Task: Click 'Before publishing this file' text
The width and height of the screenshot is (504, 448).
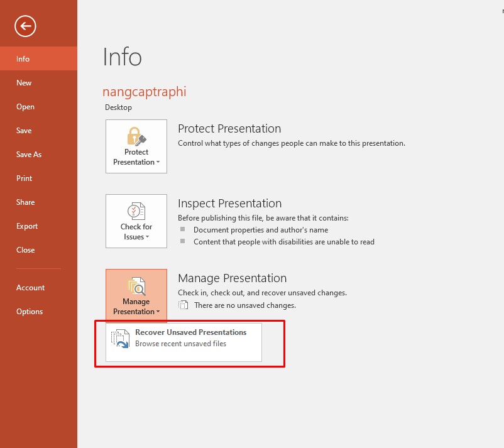Action: 263,218
